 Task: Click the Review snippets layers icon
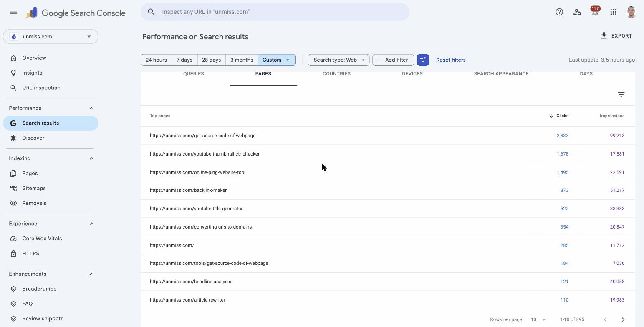pos(13,319)
